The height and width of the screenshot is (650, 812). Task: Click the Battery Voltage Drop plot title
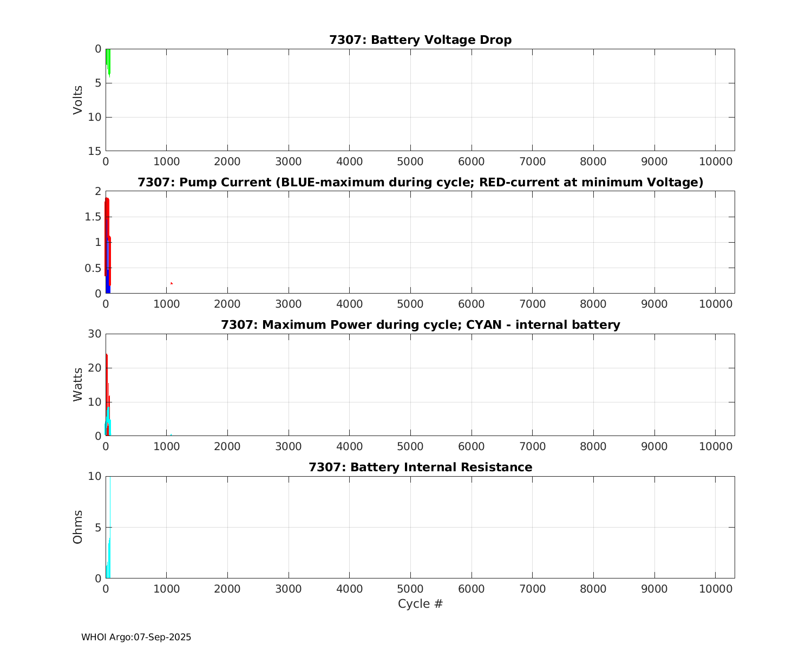[x=420, y=40]
